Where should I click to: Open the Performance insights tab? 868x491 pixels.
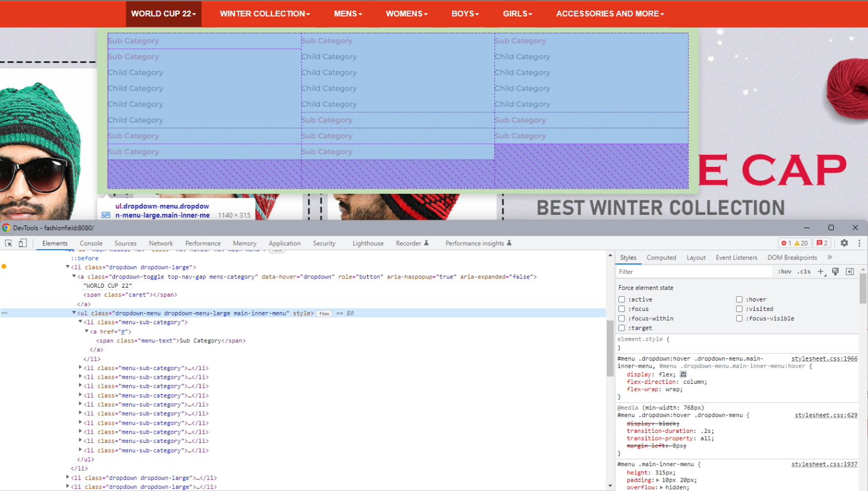[x=478, y=243]
